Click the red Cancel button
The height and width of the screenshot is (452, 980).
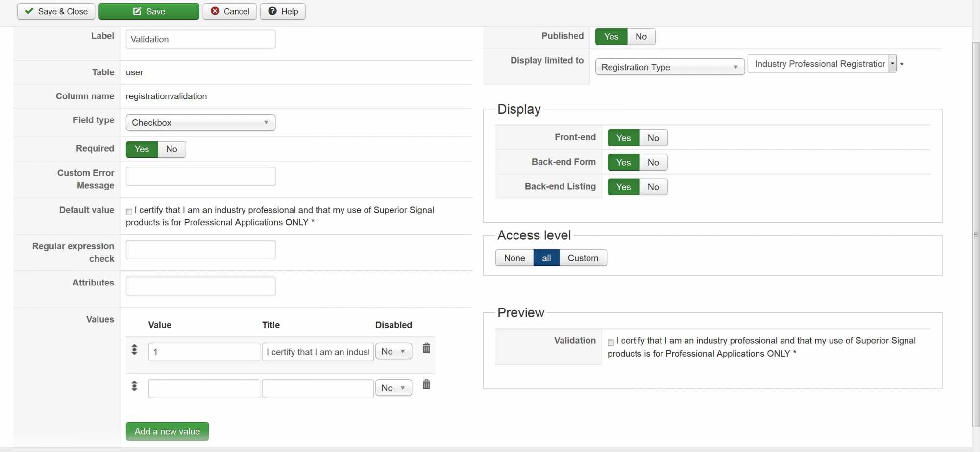pos(230,11)
